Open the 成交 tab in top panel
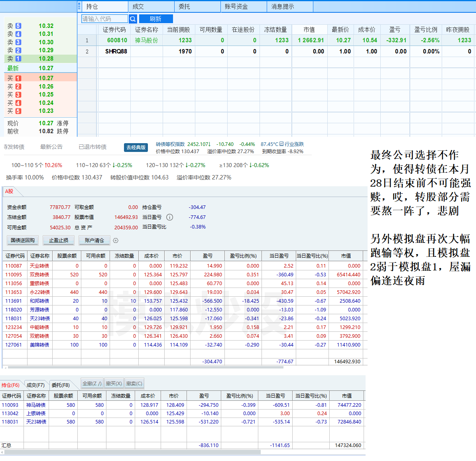The height and width of the screenshot is (461, 476). [x=138, y=6]
